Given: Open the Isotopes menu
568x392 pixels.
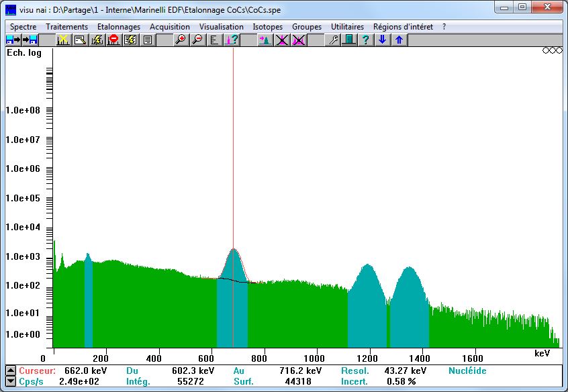Looking at the screenshot, I should (267, 27).
